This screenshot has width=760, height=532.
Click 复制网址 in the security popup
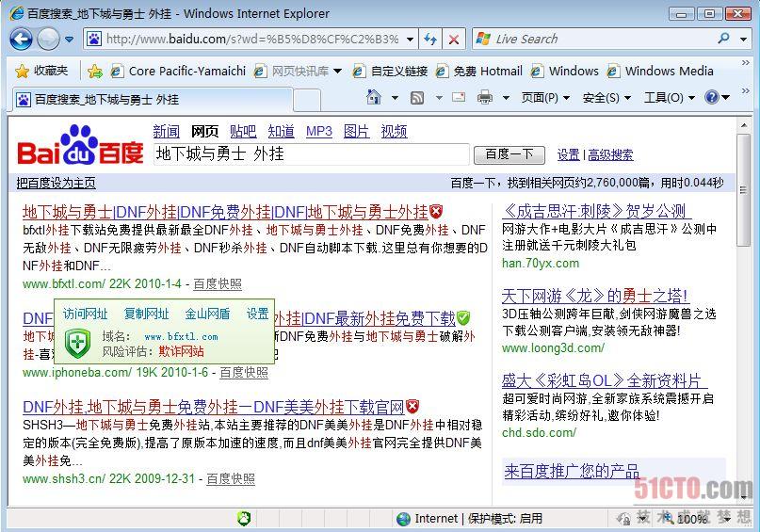pyautogui.click(x=146, y=314)
